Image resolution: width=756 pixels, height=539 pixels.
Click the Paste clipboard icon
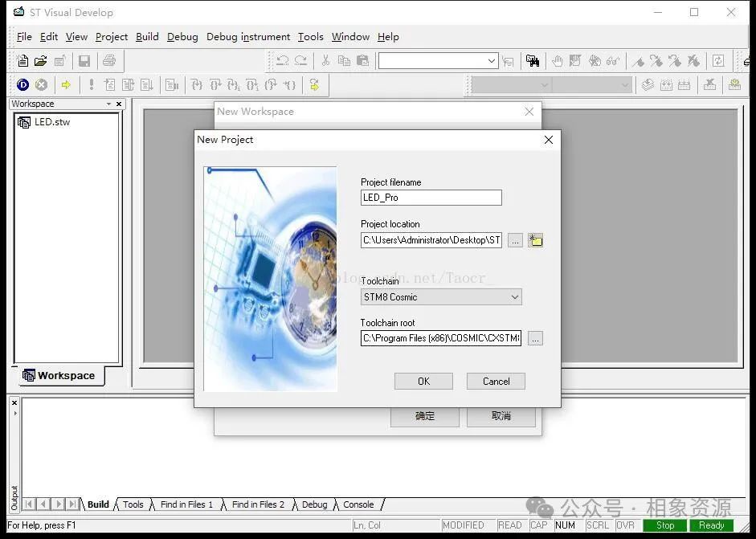(x=362, y=61)
